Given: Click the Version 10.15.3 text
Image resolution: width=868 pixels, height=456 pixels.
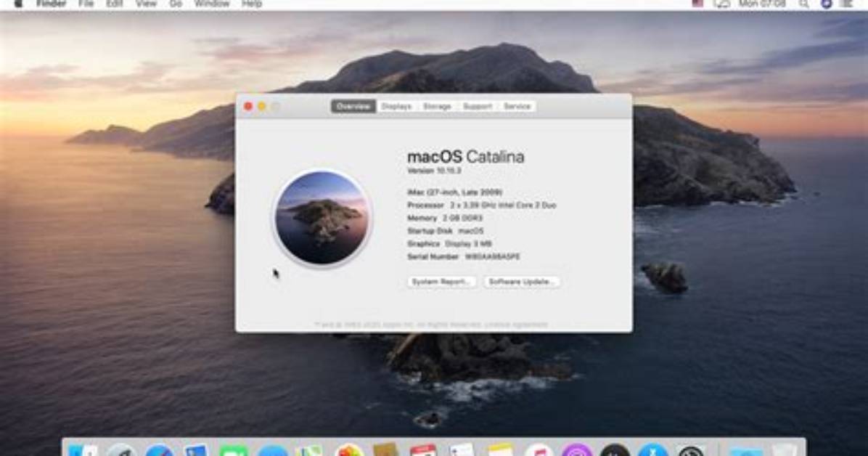Looking at the screenshot, I should coord(434,171).
